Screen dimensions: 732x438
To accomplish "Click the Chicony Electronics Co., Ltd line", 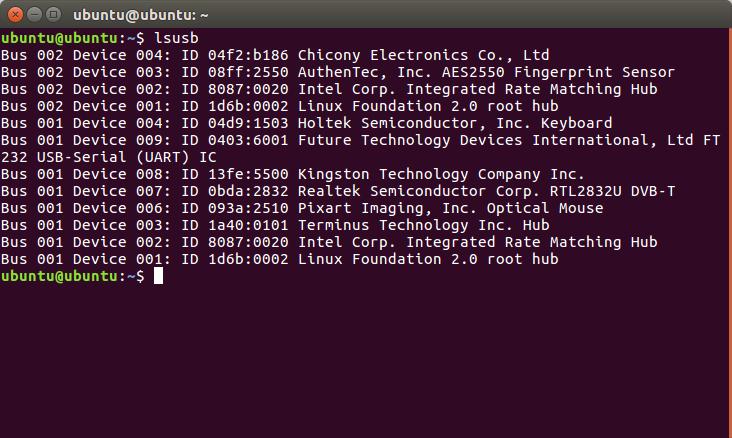I will coord(275,55).
